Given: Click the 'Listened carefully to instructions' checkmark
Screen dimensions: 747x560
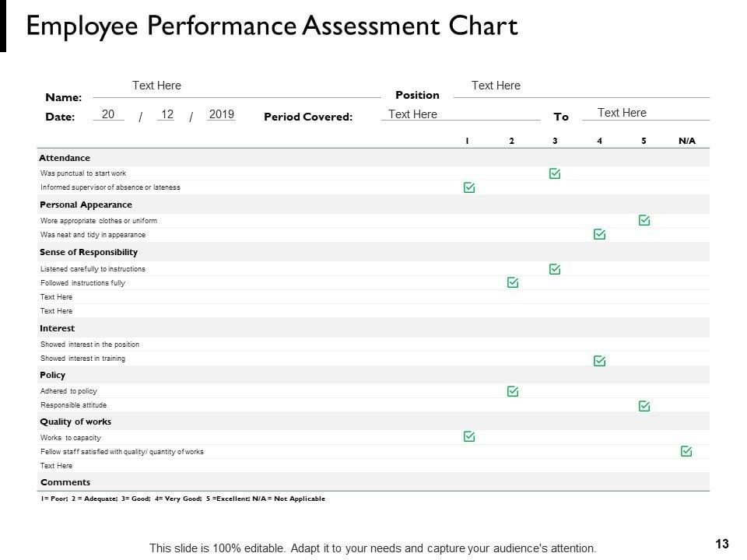Looking at the screenshot, I should click(x=555, y=269).
